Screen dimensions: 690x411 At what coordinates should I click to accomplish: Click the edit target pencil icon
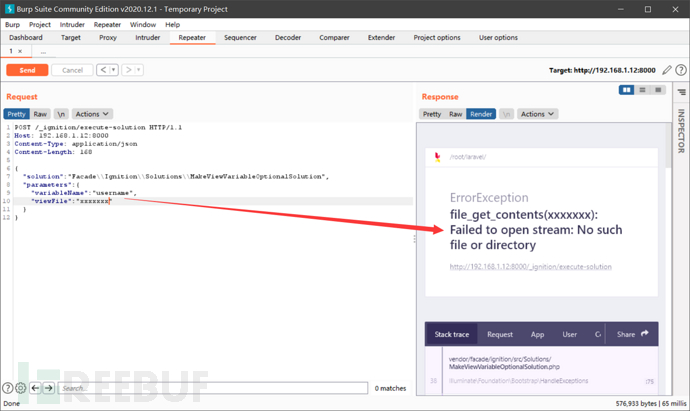tap(667, 70)
